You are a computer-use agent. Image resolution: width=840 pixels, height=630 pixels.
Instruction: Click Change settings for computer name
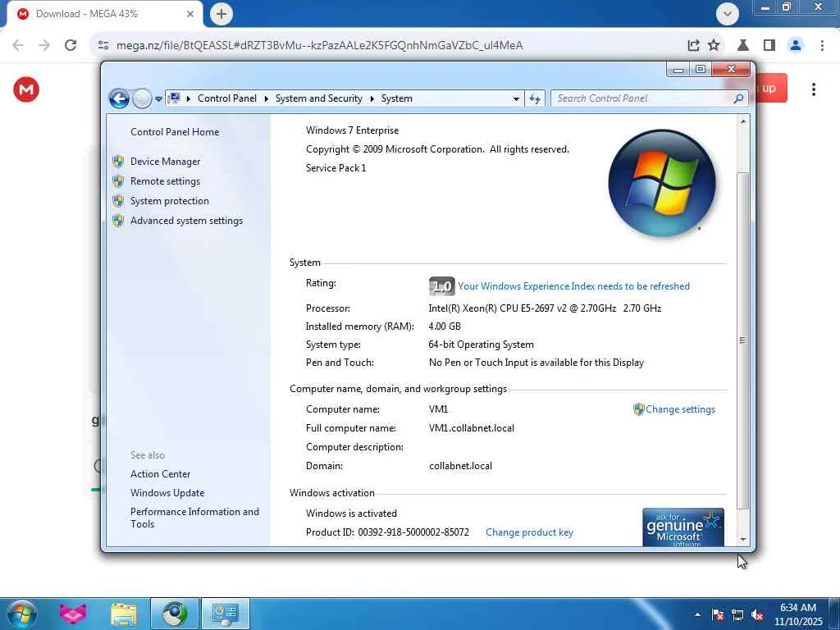point(680,409)
